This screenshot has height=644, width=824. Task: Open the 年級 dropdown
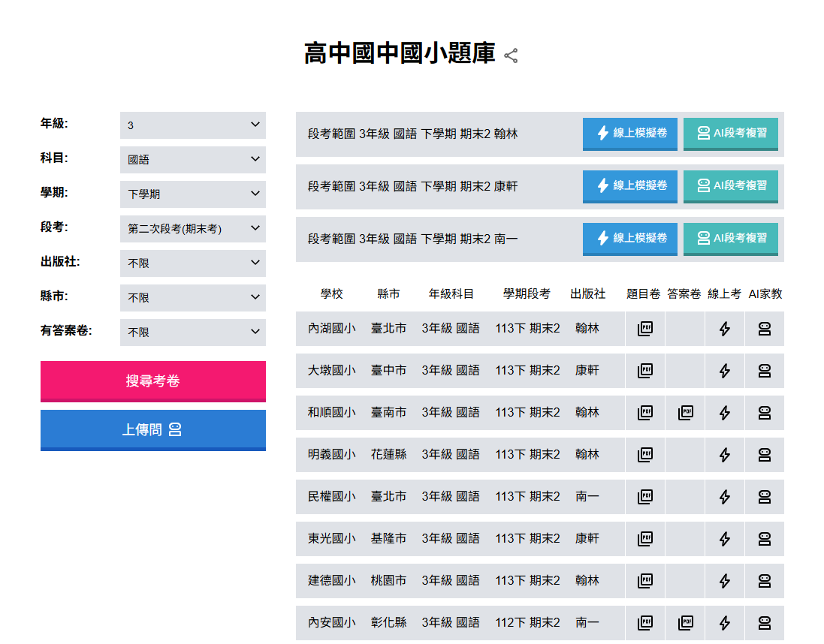pos(192,125)
